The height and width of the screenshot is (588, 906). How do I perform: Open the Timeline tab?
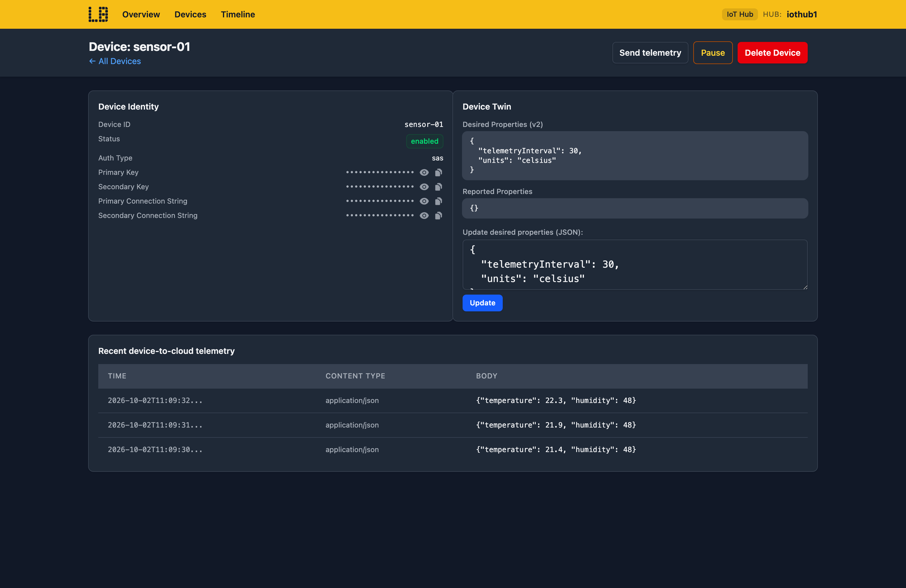[238, 14]
